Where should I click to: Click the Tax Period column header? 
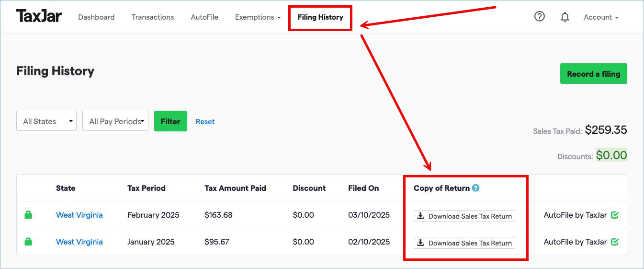point(147,188)
